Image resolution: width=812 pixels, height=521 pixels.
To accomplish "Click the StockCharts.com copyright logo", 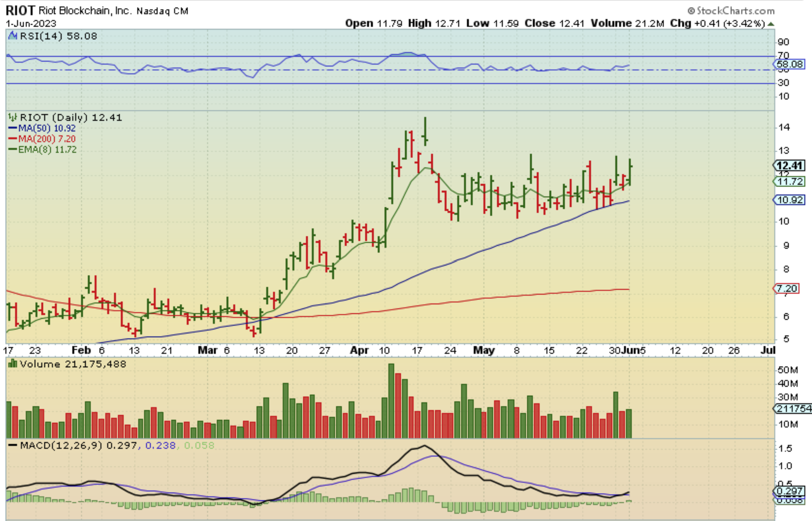I will tap(731, 11).
